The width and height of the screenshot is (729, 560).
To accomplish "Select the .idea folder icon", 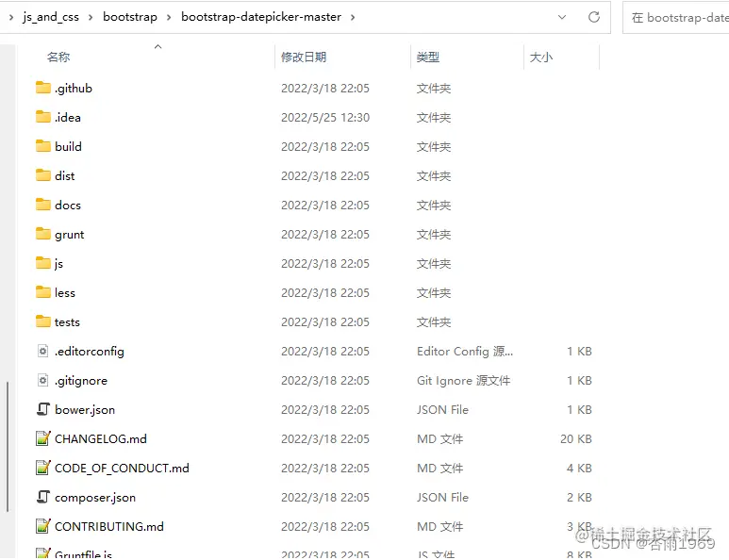I will coord(43,117).
